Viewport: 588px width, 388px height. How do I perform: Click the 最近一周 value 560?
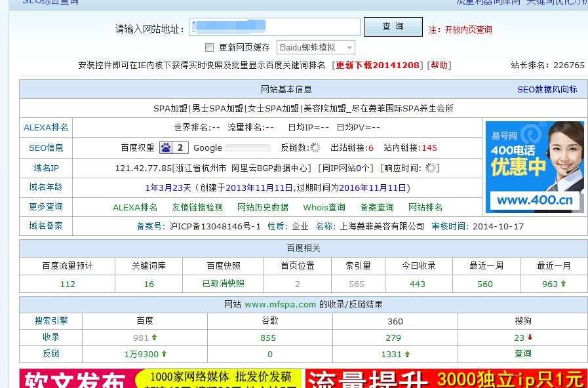485,284
